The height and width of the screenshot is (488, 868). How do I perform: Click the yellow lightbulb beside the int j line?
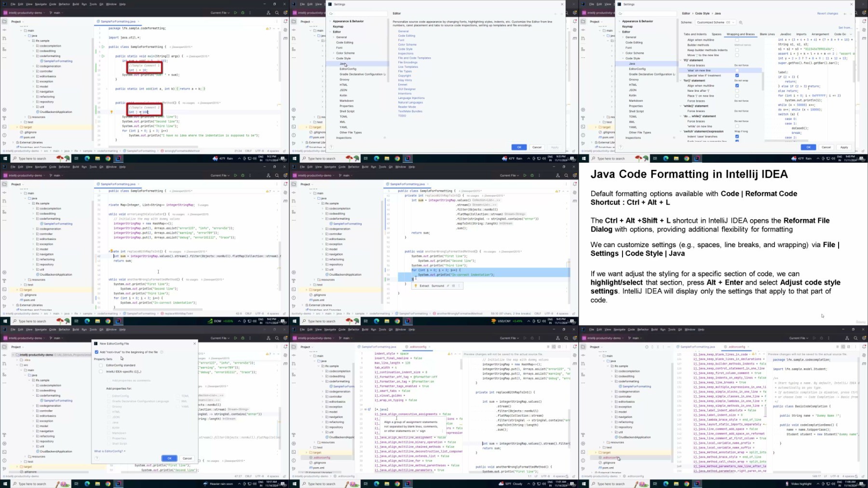pyautogui.click(x=111, y=112)
